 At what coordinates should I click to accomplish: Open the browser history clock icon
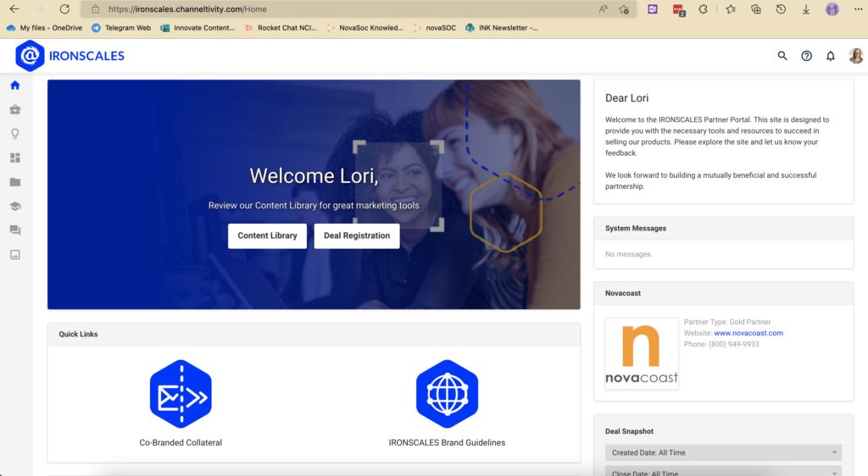[781, 8]
